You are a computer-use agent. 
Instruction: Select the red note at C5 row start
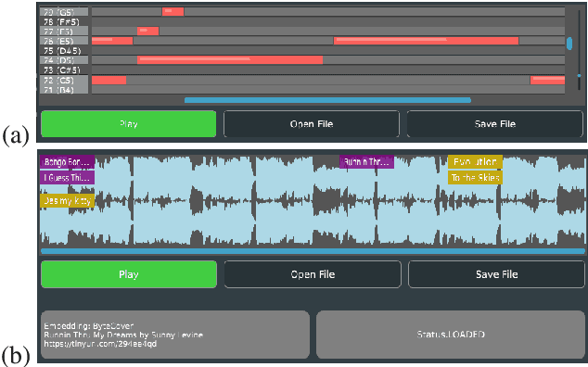pyautogui.click(x=109, y=80)
